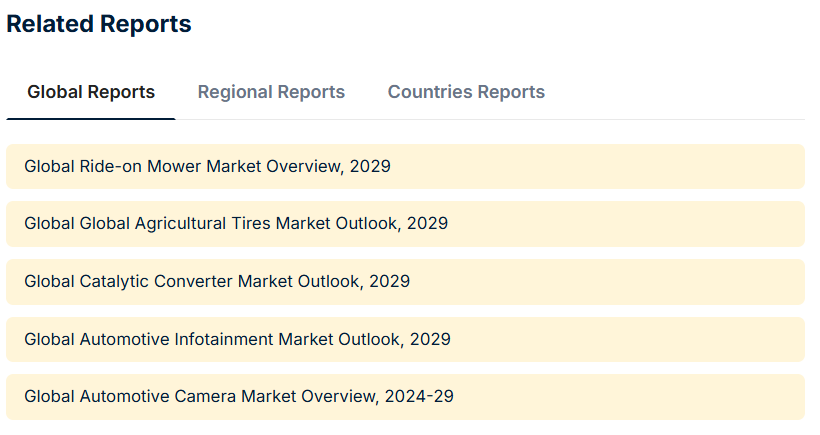This screenshot has width=820, height=435.
Task: Select the yellow Agricultural Tires row
Action: coord(620,223)
